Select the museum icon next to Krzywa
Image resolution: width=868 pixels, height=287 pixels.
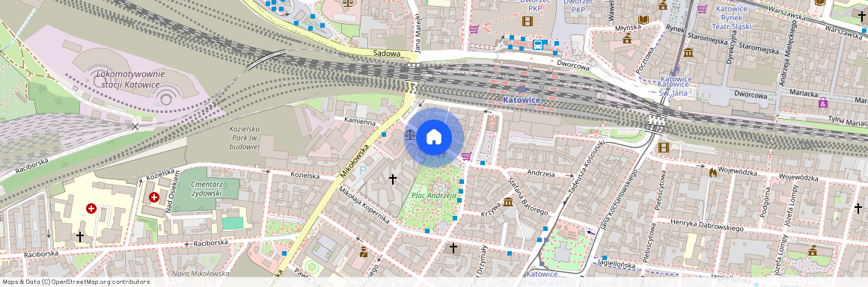click(x=508, y=203)
